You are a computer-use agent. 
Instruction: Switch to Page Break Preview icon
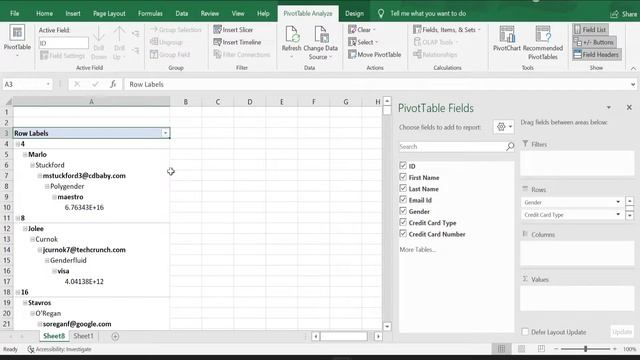(x=541, y=349)
